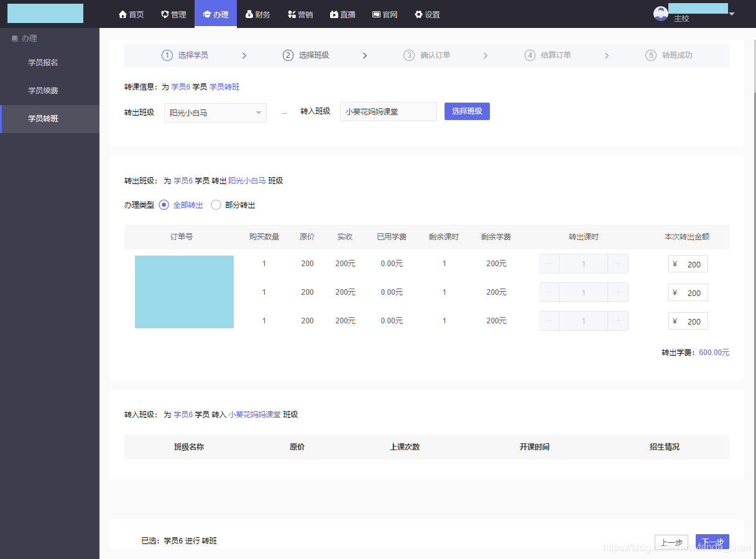
Task: Open the 学员6 student link
Action: (x=180, y=86)
